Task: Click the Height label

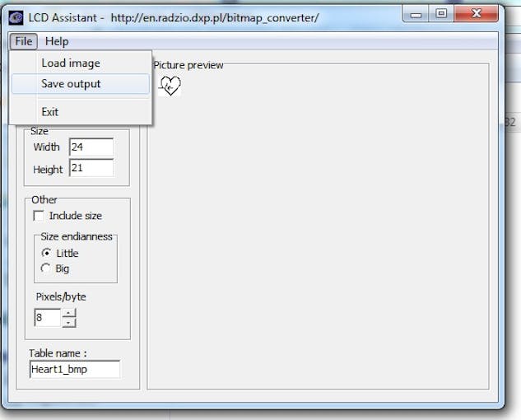Action: coord(48,170)
